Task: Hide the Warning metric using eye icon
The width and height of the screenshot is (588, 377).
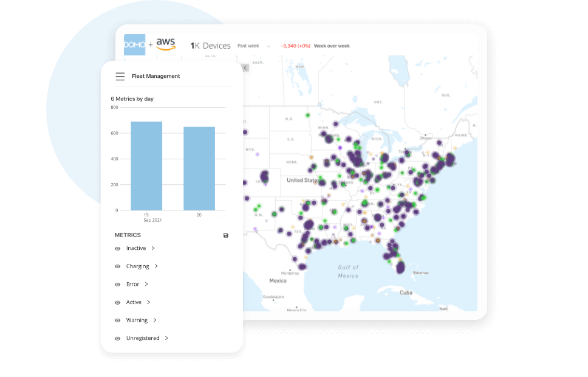Action: click(x=118, y=320)
